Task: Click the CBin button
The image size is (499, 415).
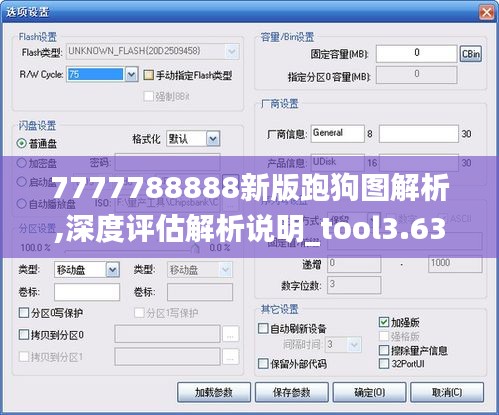Action: 471,54
